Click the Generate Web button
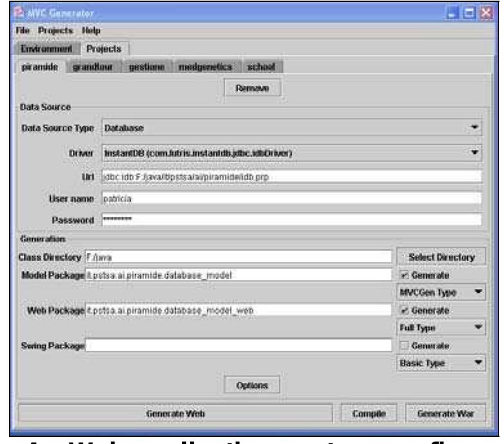Screen dimensions: 504x444 coord(176,414)
